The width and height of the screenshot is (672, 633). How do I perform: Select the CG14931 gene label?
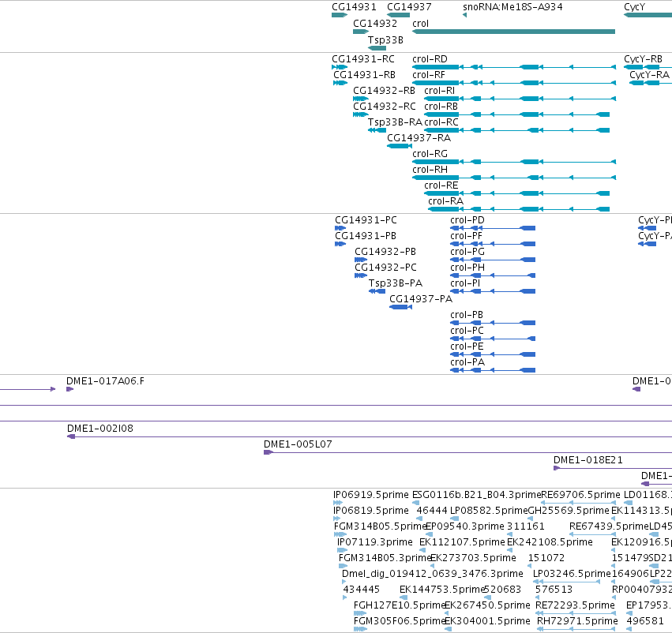(354, 7)
